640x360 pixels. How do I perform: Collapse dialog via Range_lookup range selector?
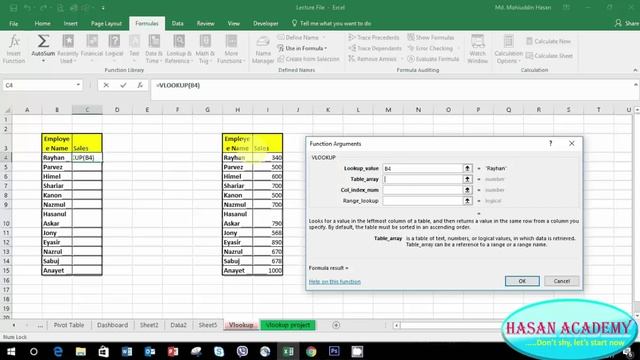pos(468,201)
